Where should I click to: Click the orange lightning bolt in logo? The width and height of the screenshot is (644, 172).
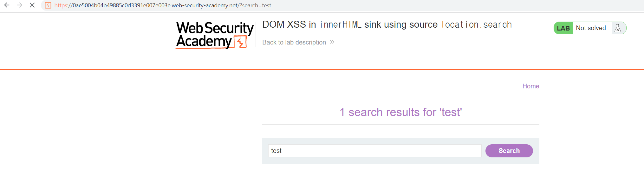pos(241,42)
